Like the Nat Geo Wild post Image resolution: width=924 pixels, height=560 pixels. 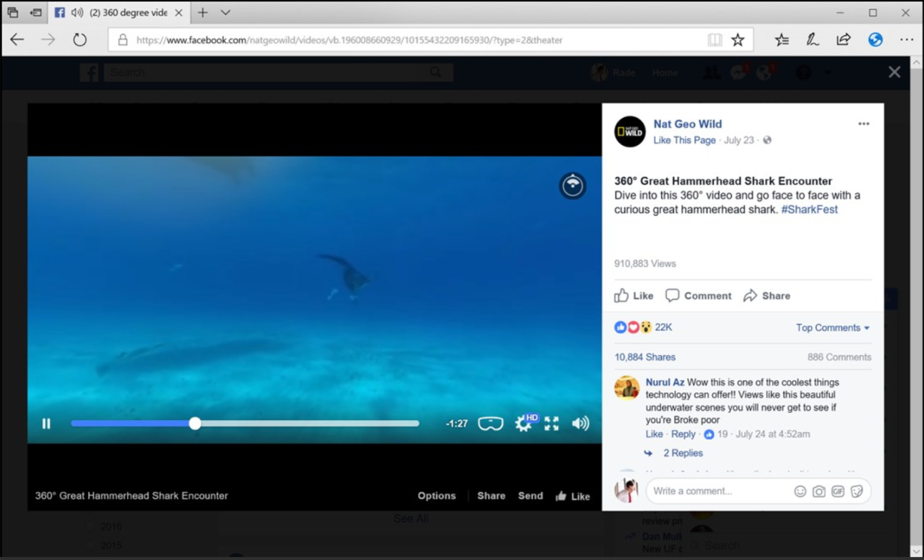click(x=634, y=296)
